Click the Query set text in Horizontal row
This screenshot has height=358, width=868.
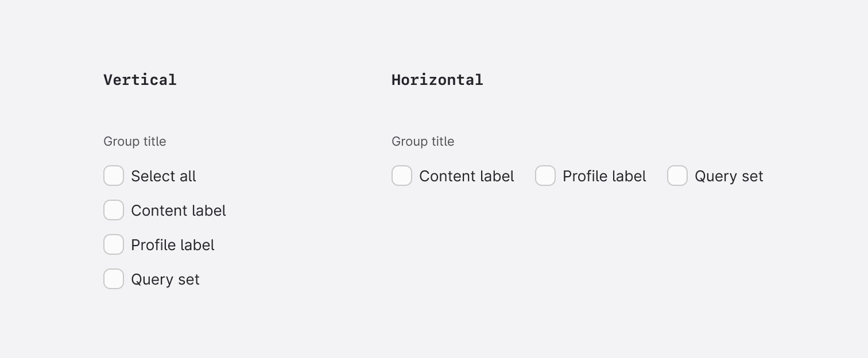click(728, 176)
